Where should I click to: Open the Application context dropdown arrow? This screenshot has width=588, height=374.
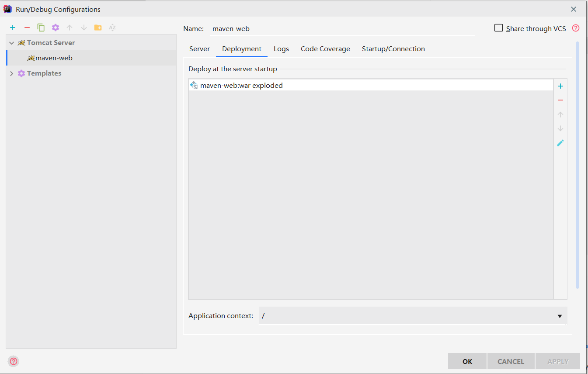point(560,316)
